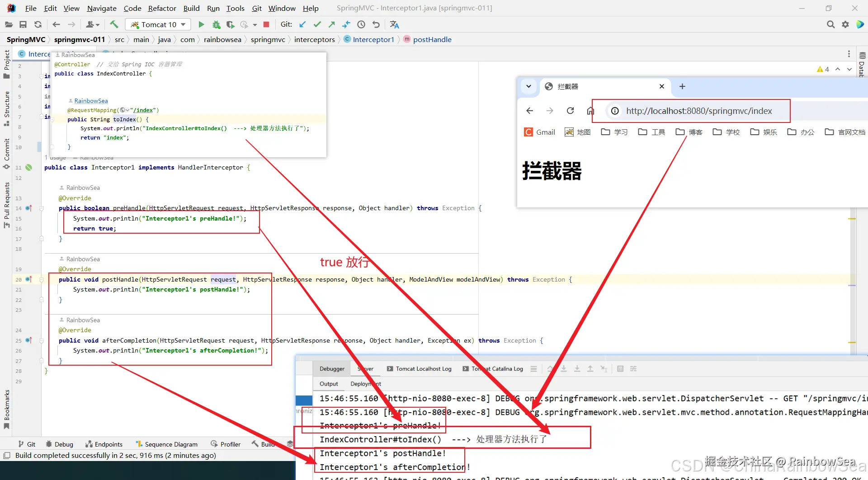Open the browser tab list chevron
This screenshot has height=480, width=868.
click(528, 86)
